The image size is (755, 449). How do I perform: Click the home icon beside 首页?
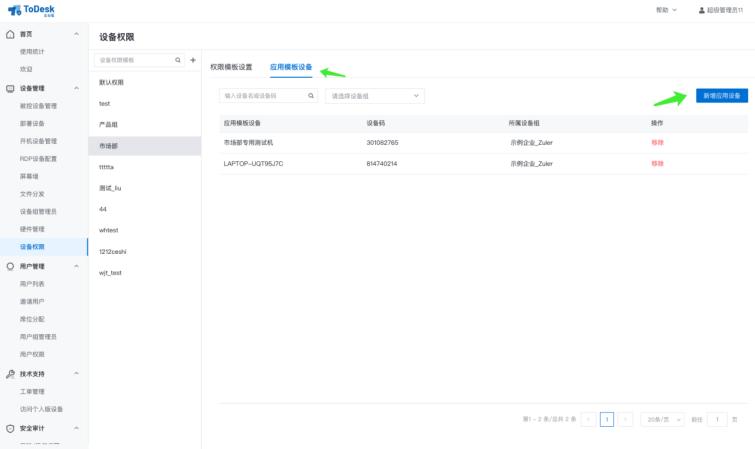pos(10,34)
